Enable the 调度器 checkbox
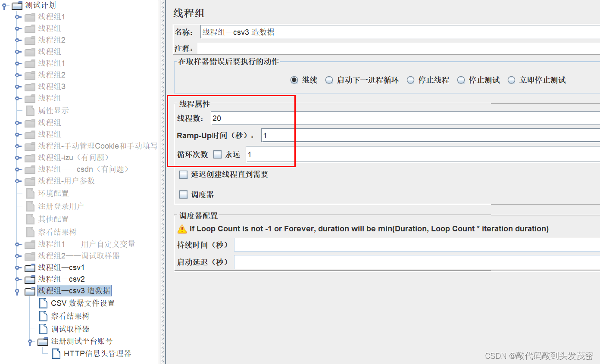Screen dimensions: 600x364 (x=184, y=195)
